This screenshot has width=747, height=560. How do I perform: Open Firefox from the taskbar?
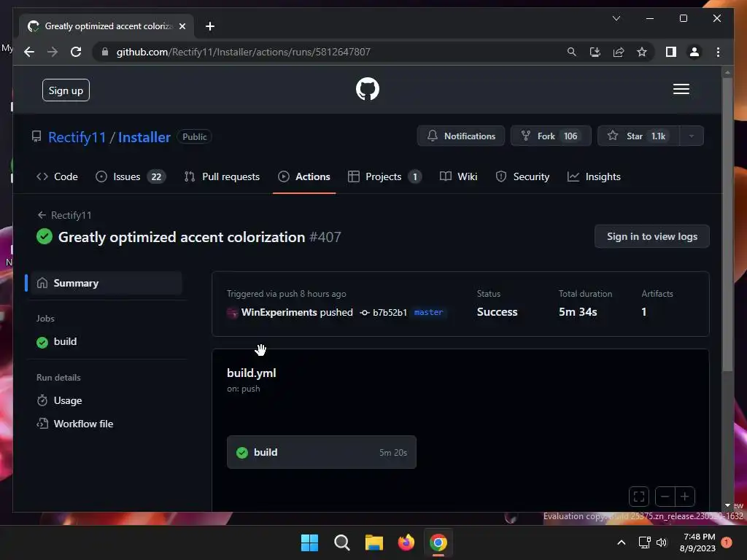point(406,542)
